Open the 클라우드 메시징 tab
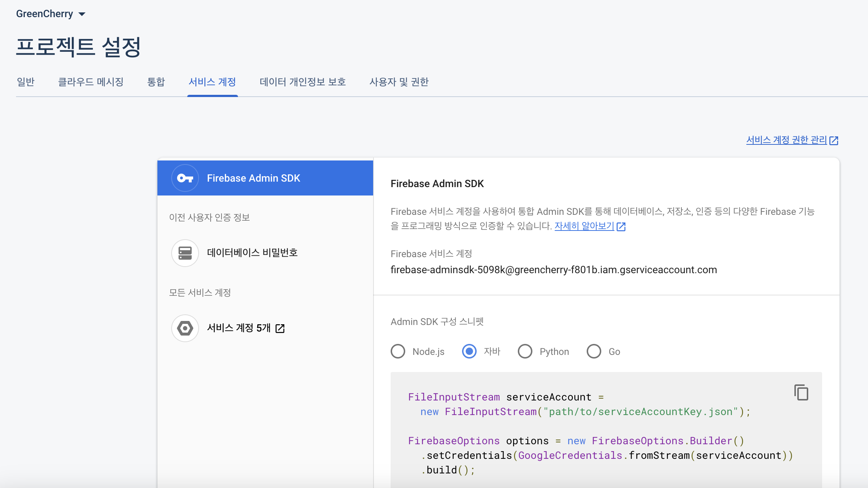The image size is (868, 488). [91, 82]
